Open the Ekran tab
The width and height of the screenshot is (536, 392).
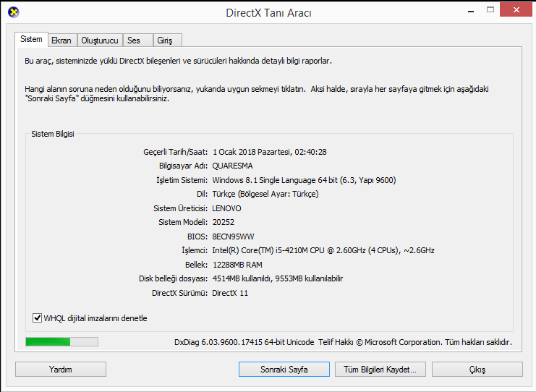[x=61, y=41]
